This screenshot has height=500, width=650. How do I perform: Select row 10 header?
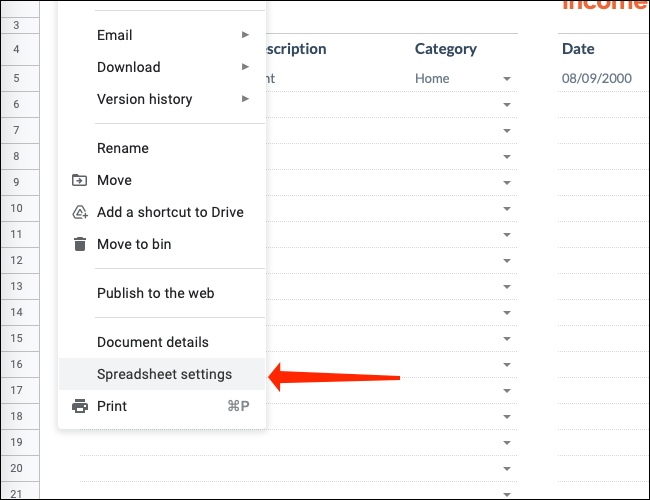coord(17,208)
